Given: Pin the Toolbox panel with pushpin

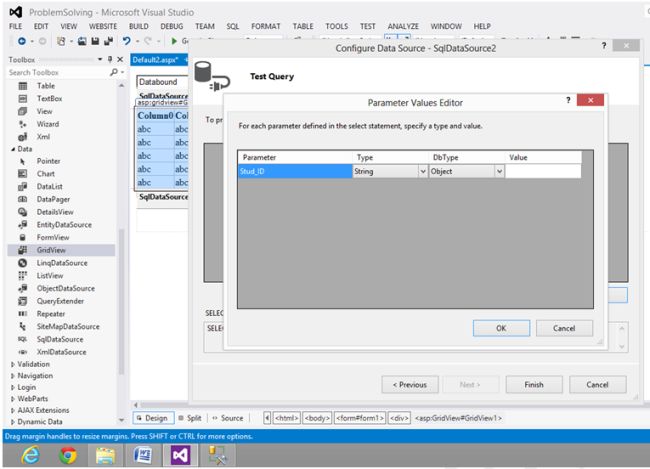Looking at the screenshot, I should point(110,59).
